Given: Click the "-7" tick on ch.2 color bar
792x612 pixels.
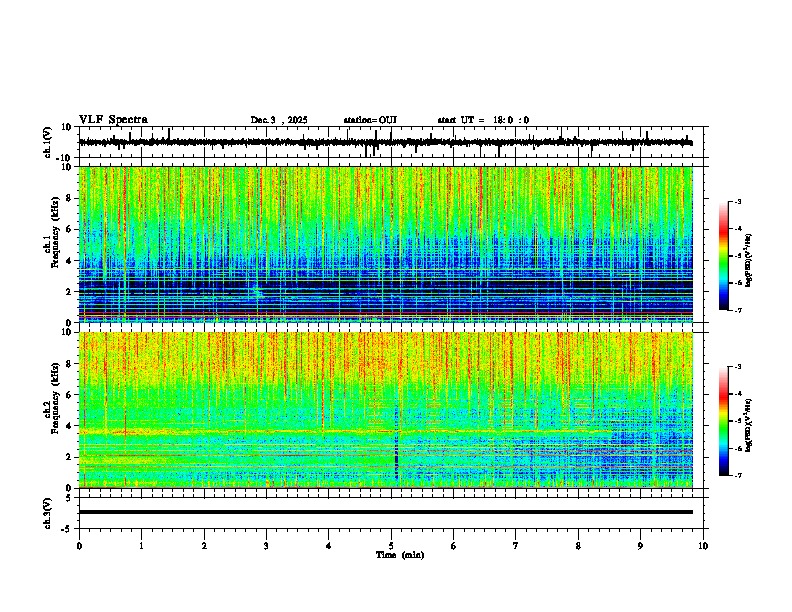Looking at the screenshot, I should [x=738, y=475].
